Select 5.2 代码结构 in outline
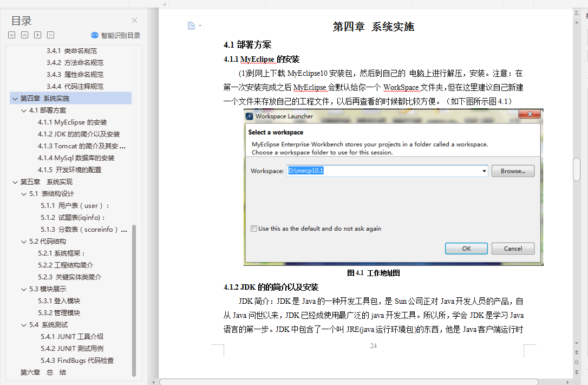588x385 pixels. [48, 242]
